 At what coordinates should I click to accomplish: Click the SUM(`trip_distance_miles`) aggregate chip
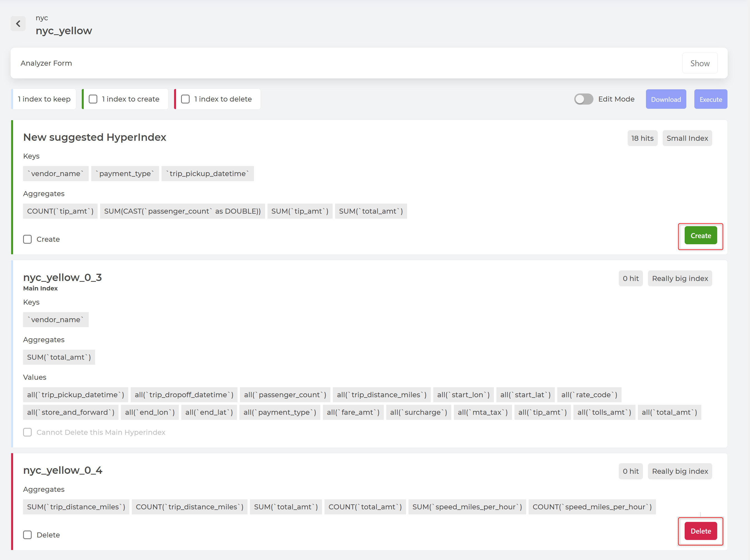click(x=76, y=507)
